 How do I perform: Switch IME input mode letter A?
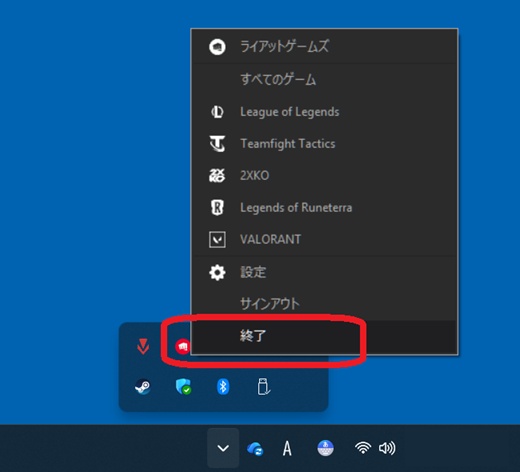pos(287,448)
